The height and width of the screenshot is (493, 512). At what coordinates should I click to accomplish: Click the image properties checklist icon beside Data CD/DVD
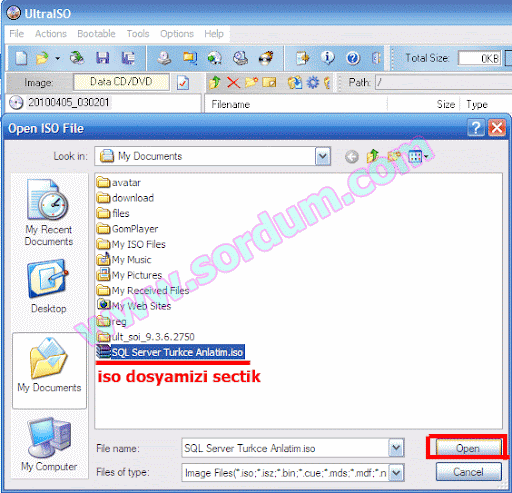click(183, 82)
